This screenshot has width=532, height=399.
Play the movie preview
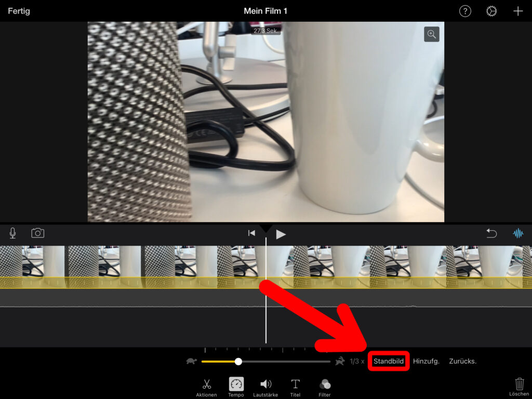coord(281,234)
